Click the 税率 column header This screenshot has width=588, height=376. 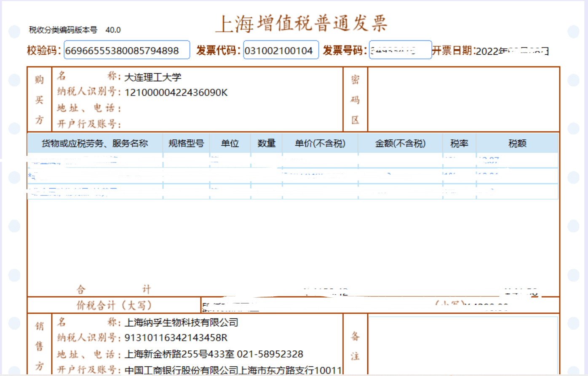click(459, 144)
